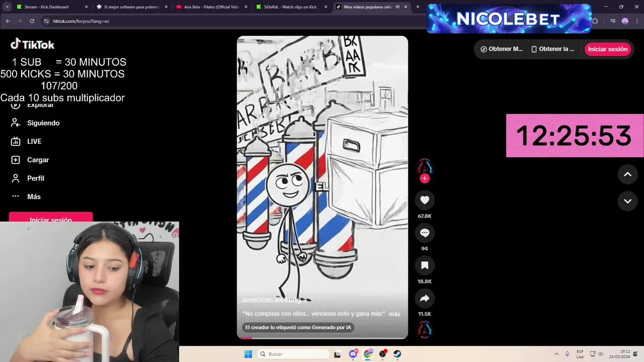The image size is (644, 362).
Task: Pause the playing TikTok video
Action: (323, 187)
